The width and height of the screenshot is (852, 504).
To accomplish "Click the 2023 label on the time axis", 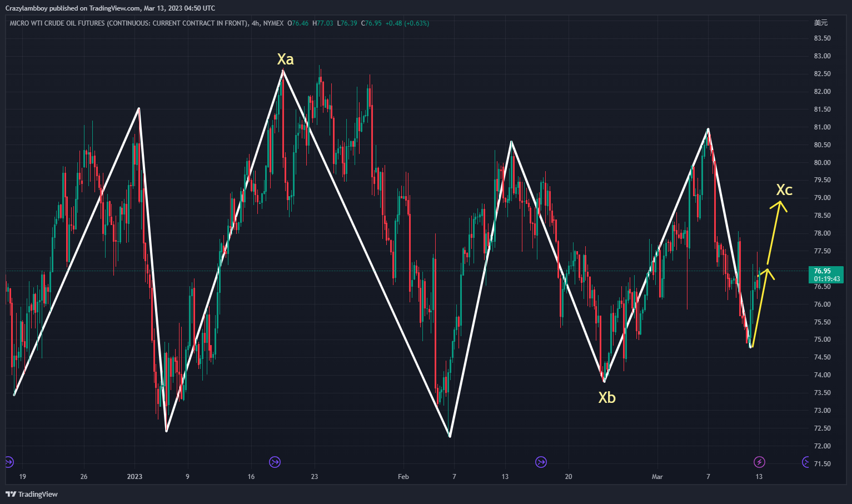I will tap(134, 477).
